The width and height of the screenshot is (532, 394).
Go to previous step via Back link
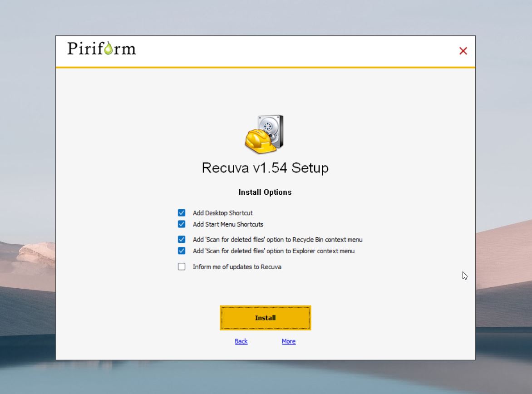[x=241, y=341]
